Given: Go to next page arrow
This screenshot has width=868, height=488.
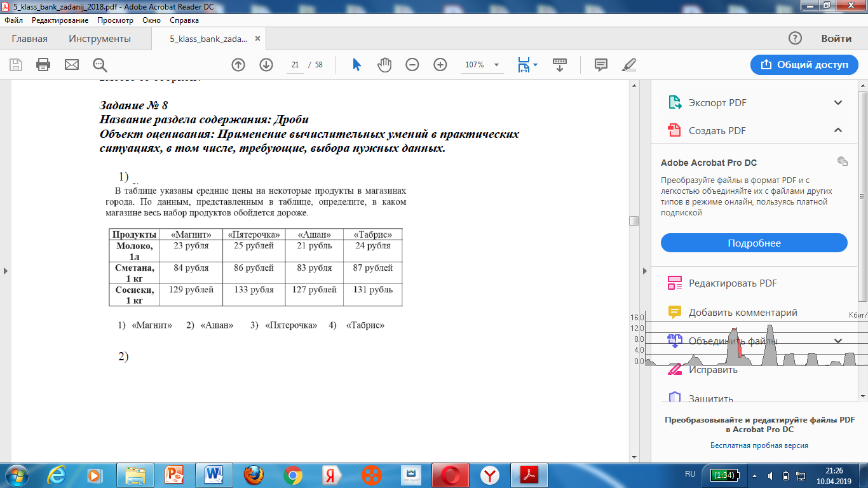Looking at the screenshot, I should [266, 65].
